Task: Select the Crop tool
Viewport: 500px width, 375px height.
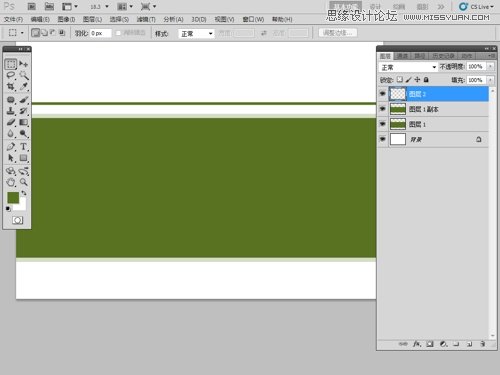Action: tap(11, 87)
